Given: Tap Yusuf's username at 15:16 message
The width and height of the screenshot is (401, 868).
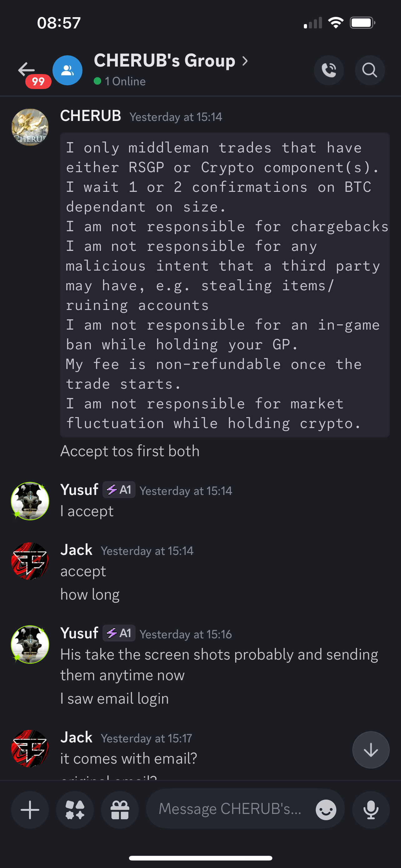Looking at the screenshot, I should click(79, 633).
